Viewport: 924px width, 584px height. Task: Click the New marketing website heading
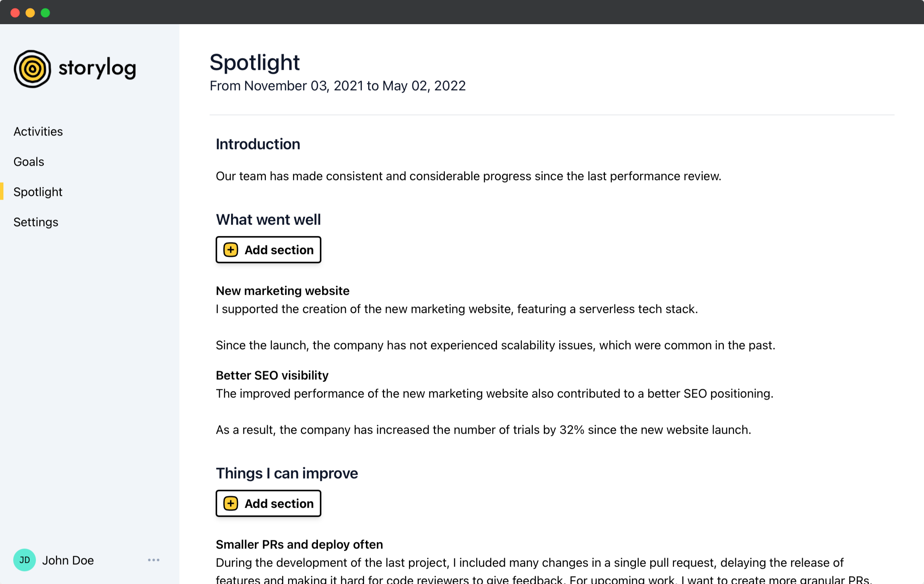(282, 291)
